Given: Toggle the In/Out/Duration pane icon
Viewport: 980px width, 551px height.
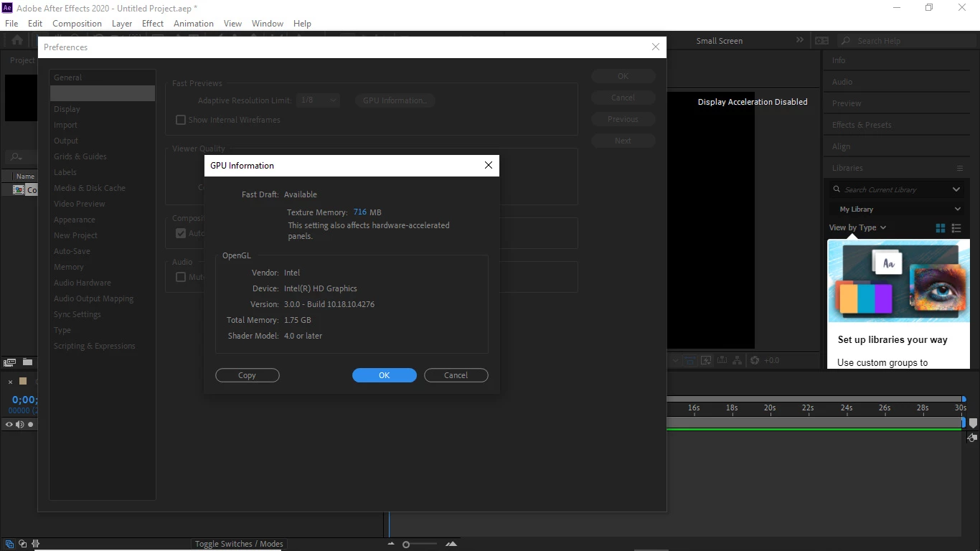Looking at the screenshot, I should coord(36,544).
